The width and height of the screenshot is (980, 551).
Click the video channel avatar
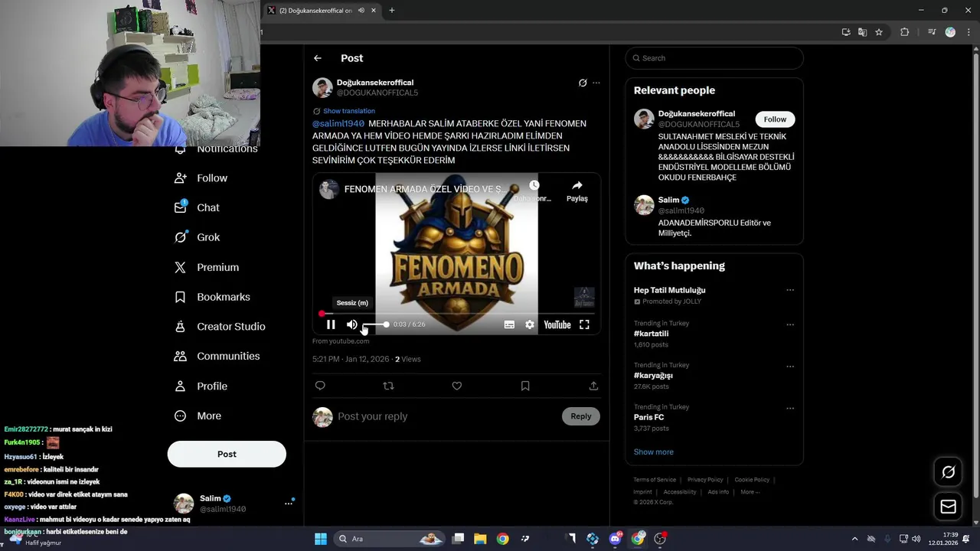(329, 189)
